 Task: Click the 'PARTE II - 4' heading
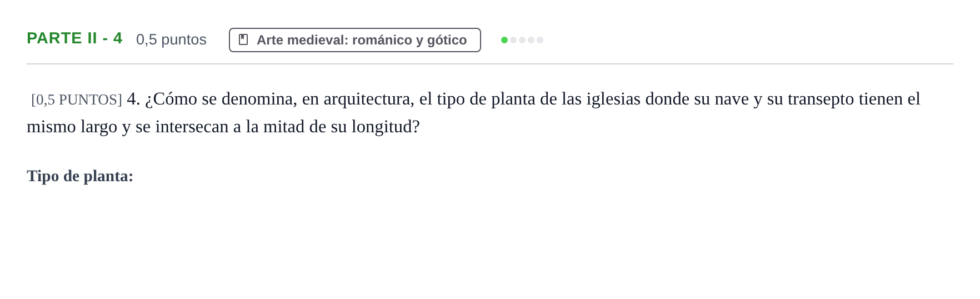tap(74, 38)
